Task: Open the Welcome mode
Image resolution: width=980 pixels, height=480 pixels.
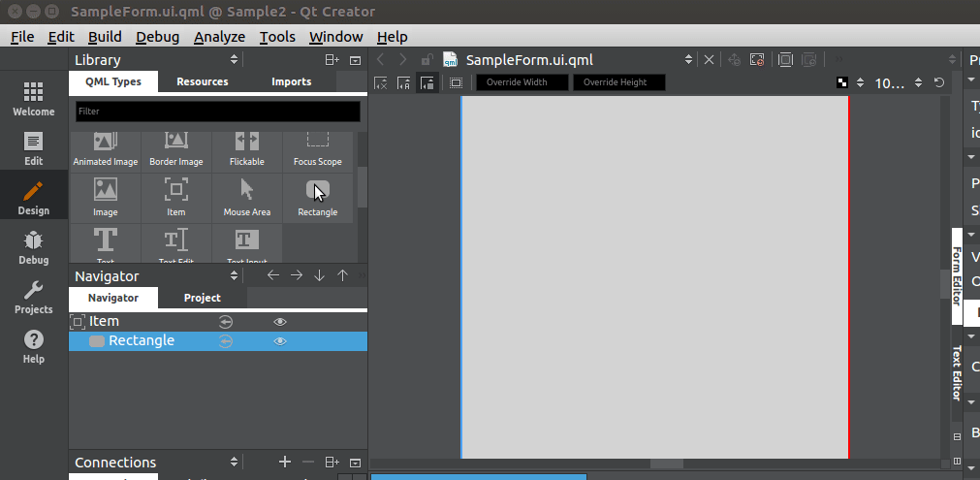Action: click(x=34, y=99)
